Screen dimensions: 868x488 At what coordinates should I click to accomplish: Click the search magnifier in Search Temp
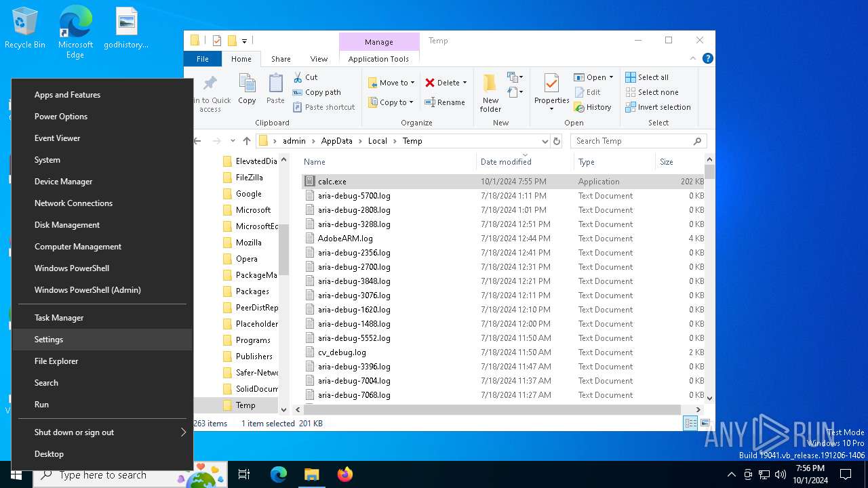(697, 141)
